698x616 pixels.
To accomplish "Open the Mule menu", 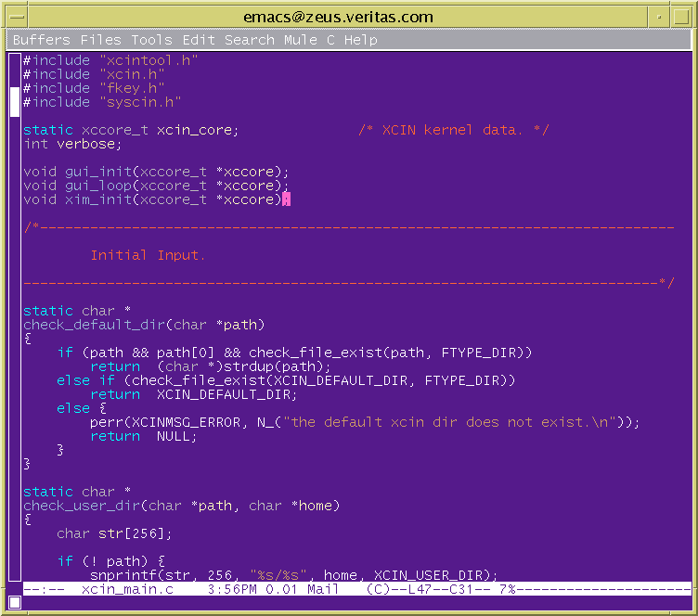I will pos(301,40).
